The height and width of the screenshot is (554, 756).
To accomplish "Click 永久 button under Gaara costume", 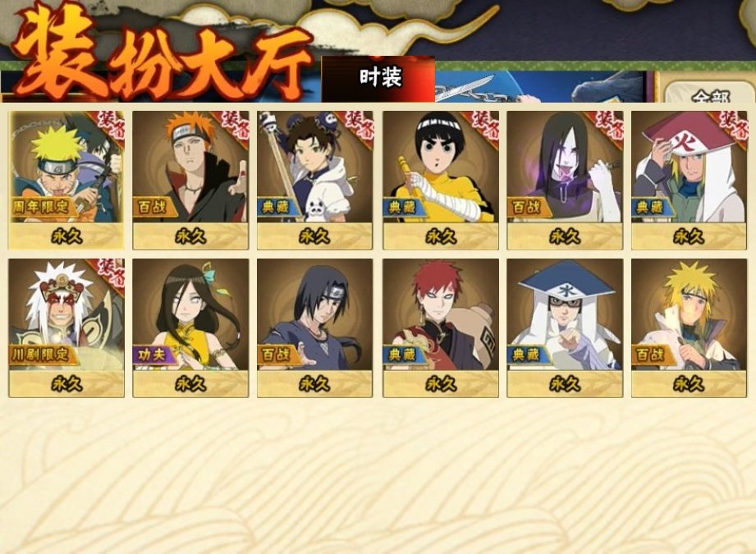I will [441, 384].
